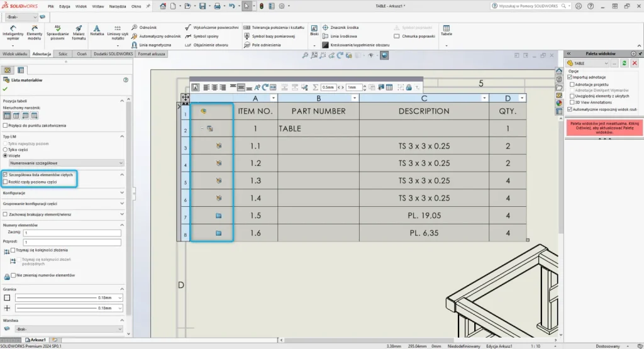Open the Wstaw menu
The width and height of the screenshot is (644, 349).
pos(97,6)
